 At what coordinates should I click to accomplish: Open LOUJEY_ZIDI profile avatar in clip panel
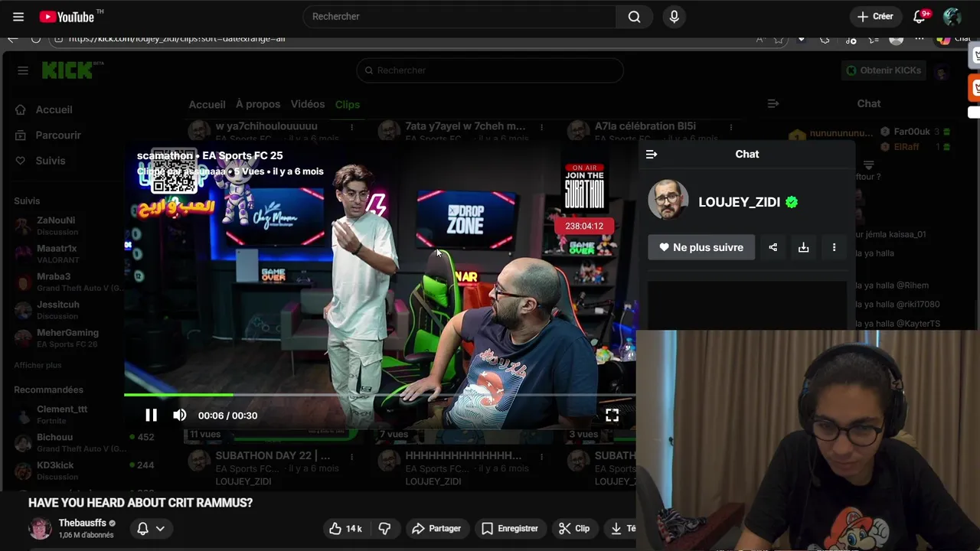(x=668, y=201)
